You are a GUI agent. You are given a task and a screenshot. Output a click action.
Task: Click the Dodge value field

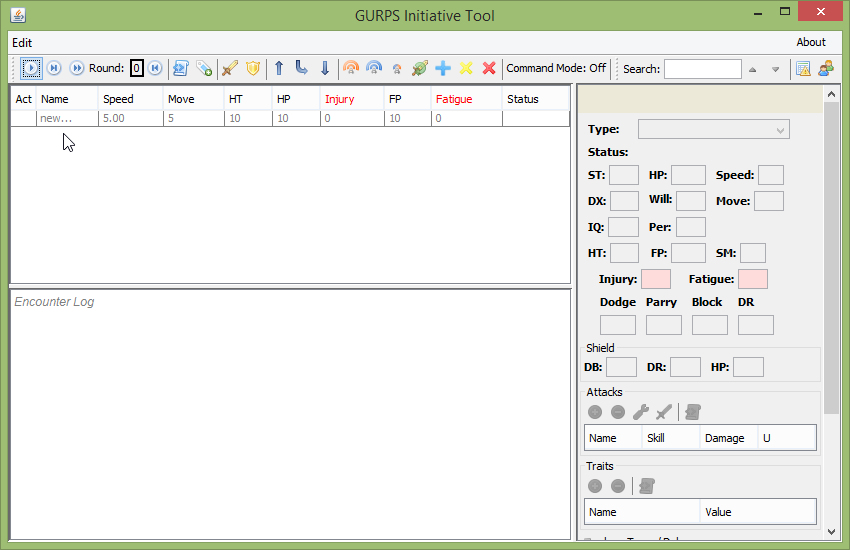tap(618, 325)
